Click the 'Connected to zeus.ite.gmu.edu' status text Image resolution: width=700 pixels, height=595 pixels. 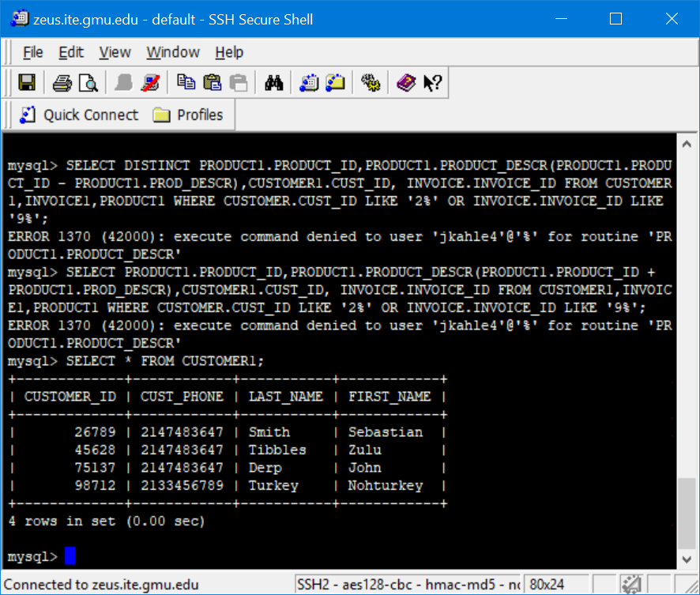click(x=101, y=584)
